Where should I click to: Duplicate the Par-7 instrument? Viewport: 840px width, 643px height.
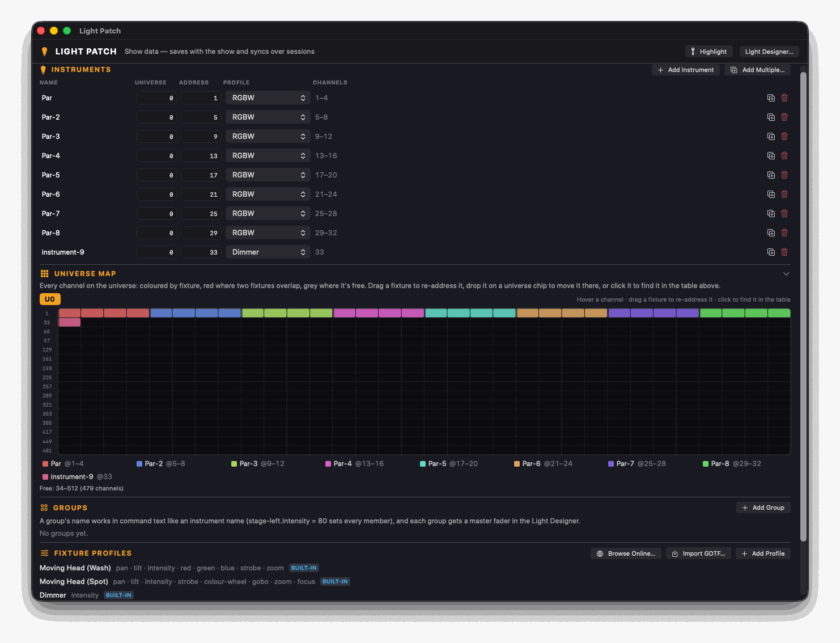tap(771, 214)
